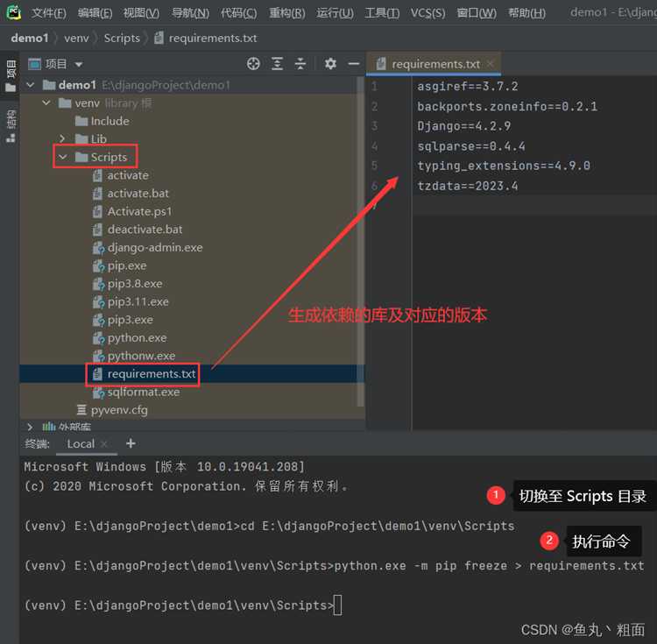Expand the 外部库 node
The image size is (657, 644).
pos(29,427)
